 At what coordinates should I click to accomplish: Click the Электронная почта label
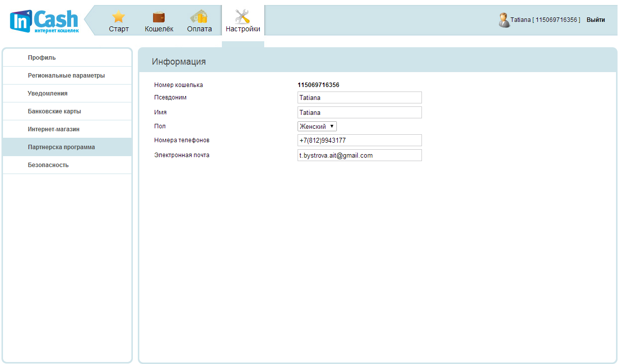[182, 155]
